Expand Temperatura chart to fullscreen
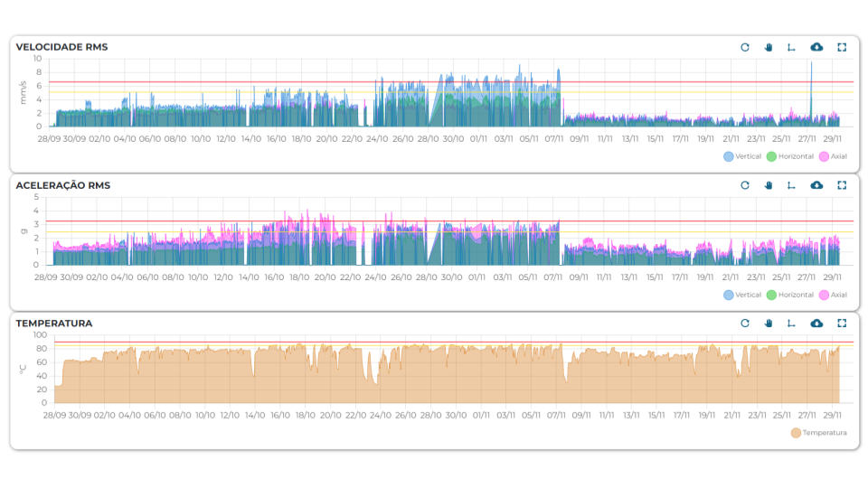The height and width of the screenshot is (488, 868). pos(842,324)
